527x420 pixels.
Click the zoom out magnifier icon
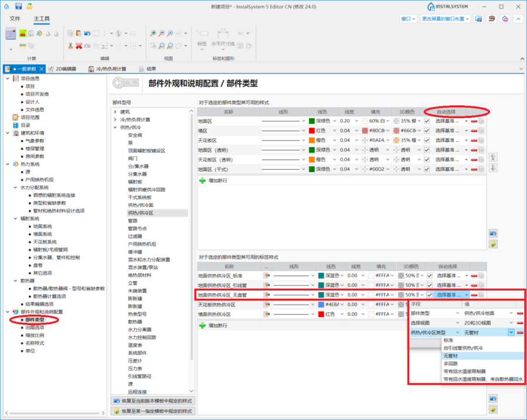tap(162, 33)
